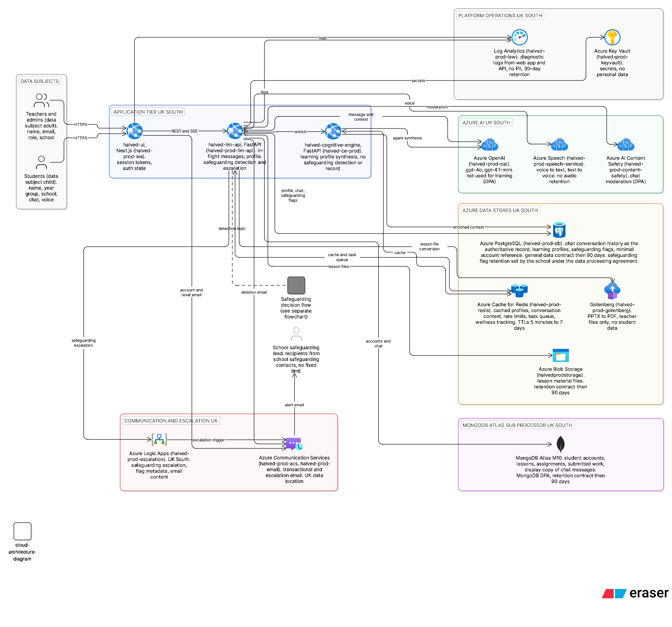Click the School safeguarding lead person icon
The height and width of the screenshot is (627, 672).
(296, 334)
